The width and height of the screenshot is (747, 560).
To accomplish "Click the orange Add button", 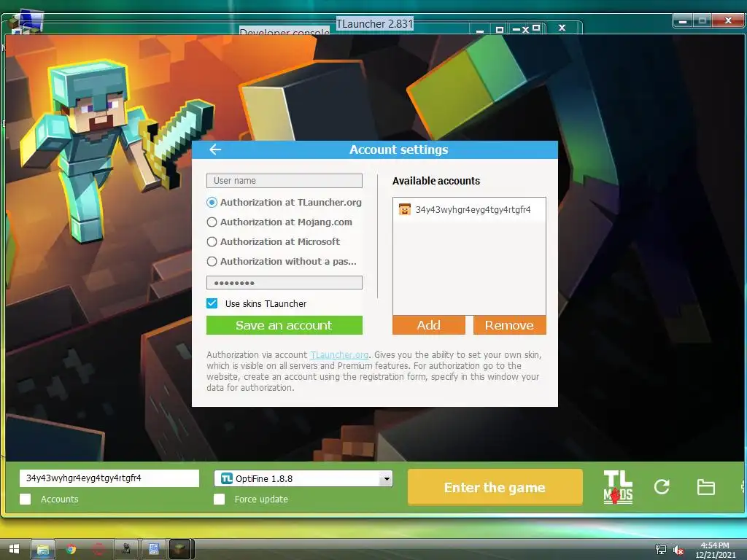I will [x=429, y=325].
